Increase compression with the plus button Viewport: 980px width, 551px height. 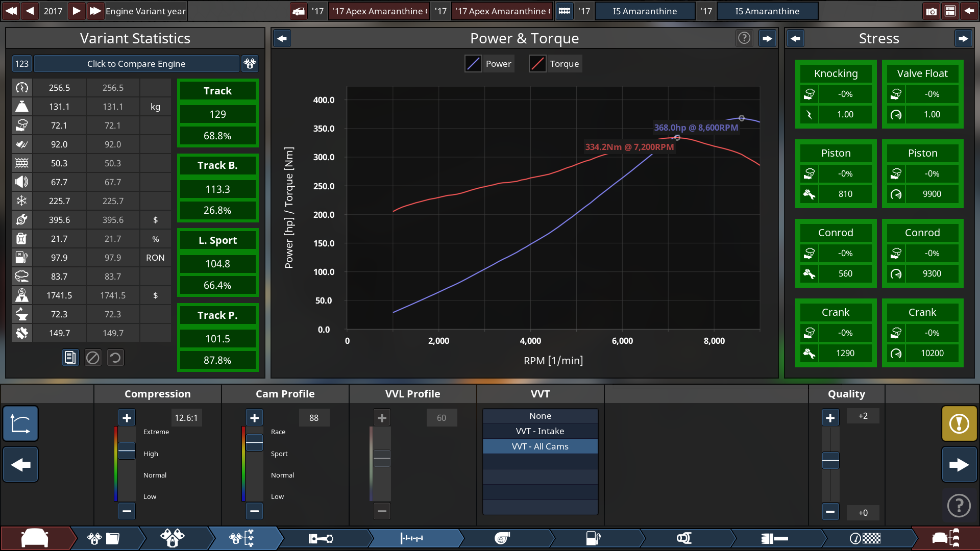[x=127, y=418]
